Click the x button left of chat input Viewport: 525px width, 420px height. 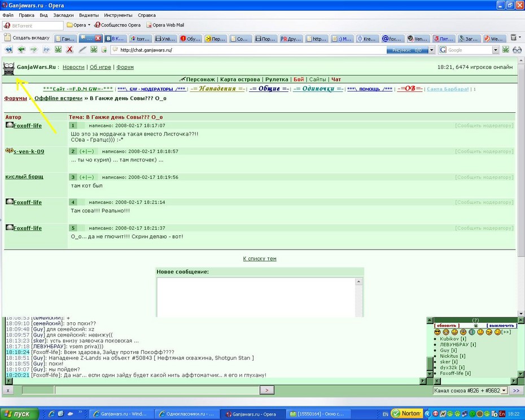coord(8,390)
